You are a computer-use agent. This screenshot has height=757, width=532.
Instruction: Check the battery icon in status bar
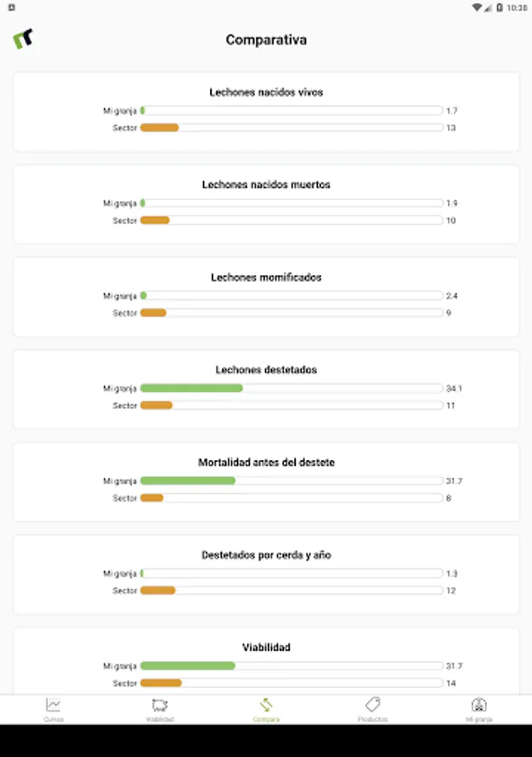[x=500, y=7]
